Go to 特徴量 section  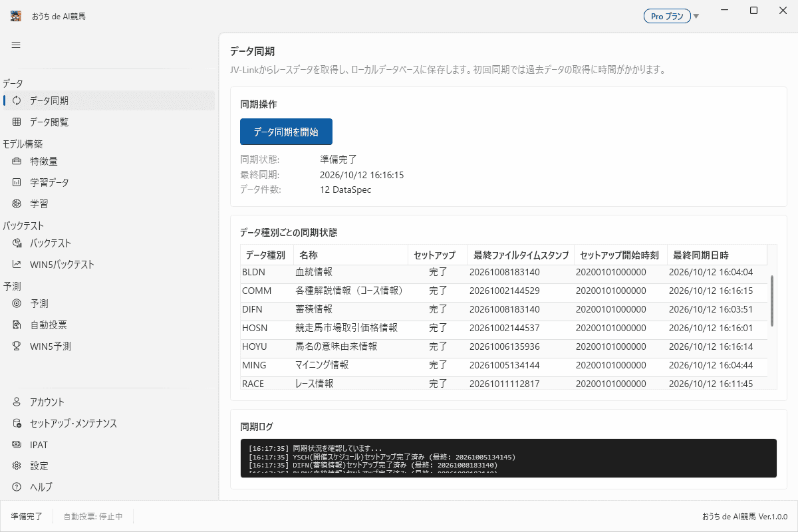108,161
